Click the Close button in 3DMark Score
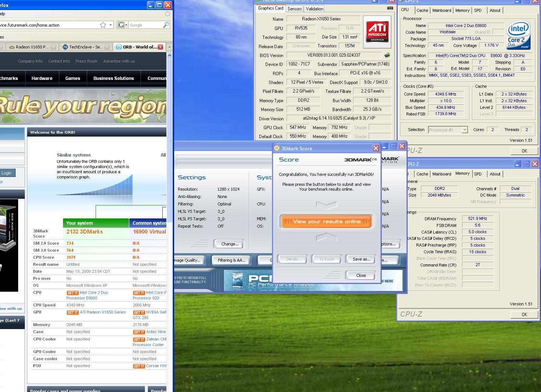541x392 pixels. [x=361, y=275]
